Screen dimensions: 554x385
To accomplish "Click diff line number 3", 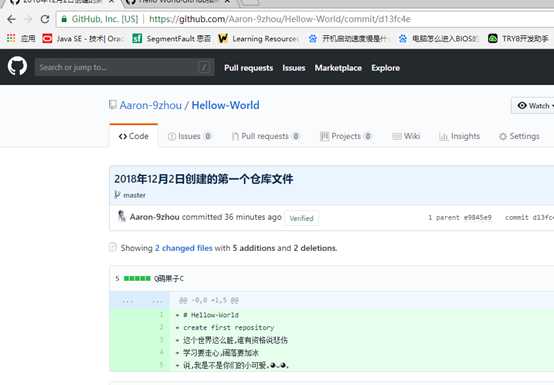I will [161, 340].
